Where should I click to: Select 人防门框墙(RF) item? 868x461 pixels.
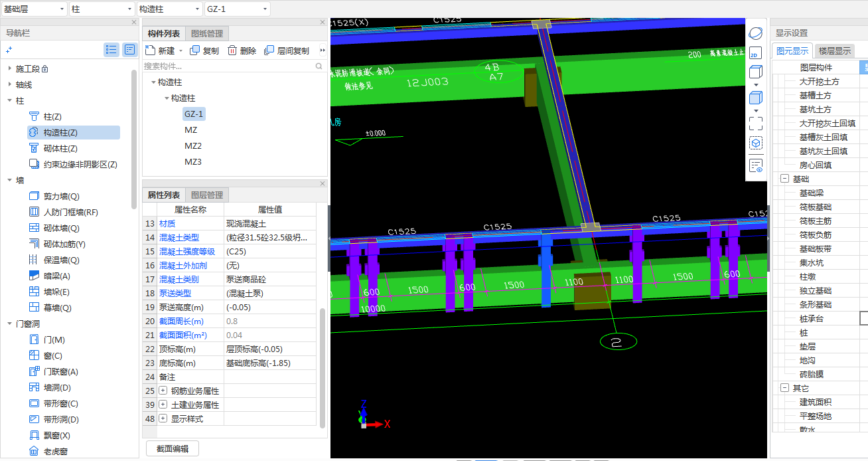[x=63, y=212]
